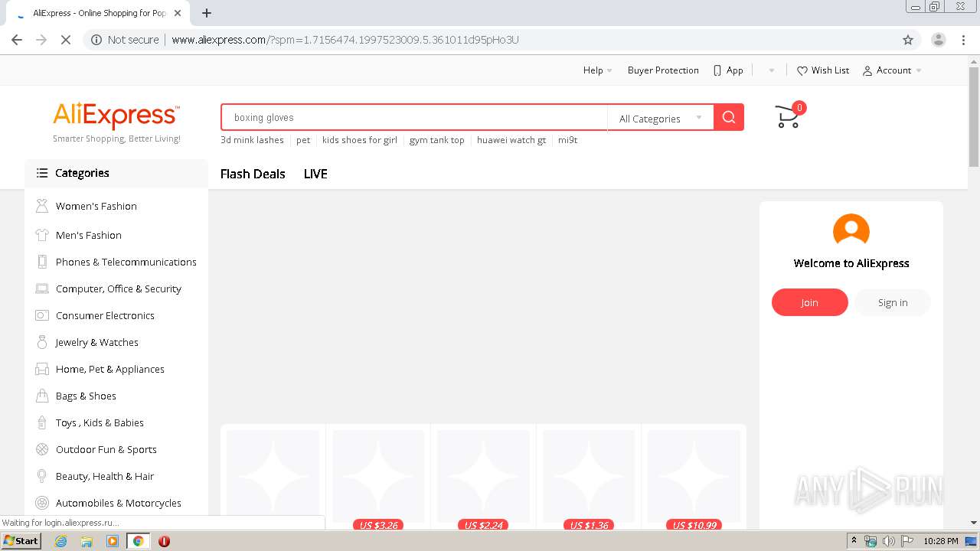Click the Women's Fashion dress icon
Image resolution: width=980 pixels, height=551 pixels.
tap(42, 206)
